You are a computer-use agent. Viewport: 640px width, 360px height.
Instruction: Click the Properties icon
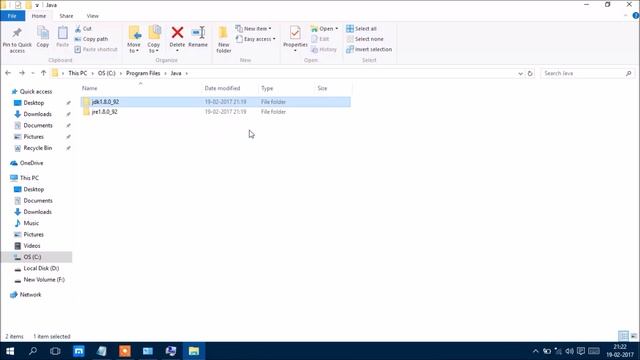(295, 33)
